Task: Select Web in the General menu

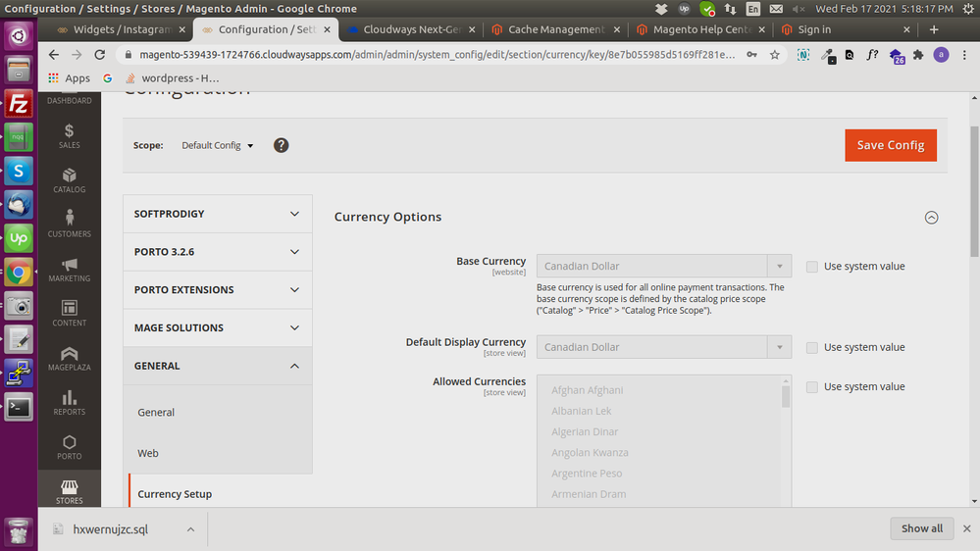Action: click(148, 453)
